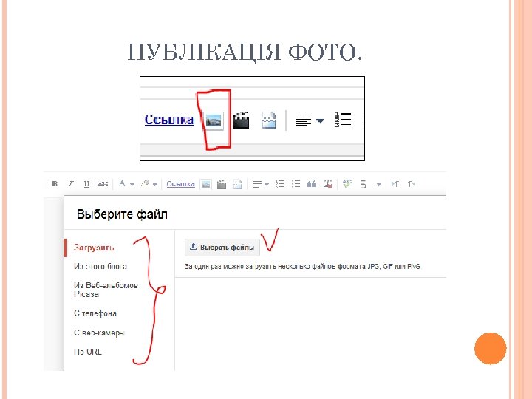Click the small Ссылка link above the dialog
Image resolution: width=532 pixels, height=399 pixels.
[x=180, y=184]
